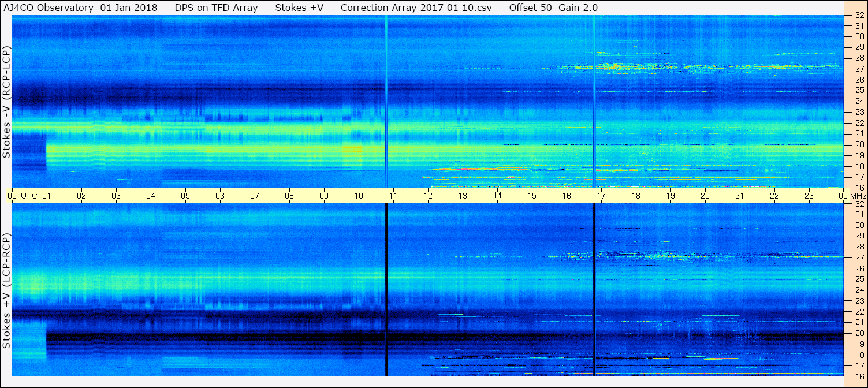
Task: Click the "Gain 2.0" value in the header
Action: (578, 8)
